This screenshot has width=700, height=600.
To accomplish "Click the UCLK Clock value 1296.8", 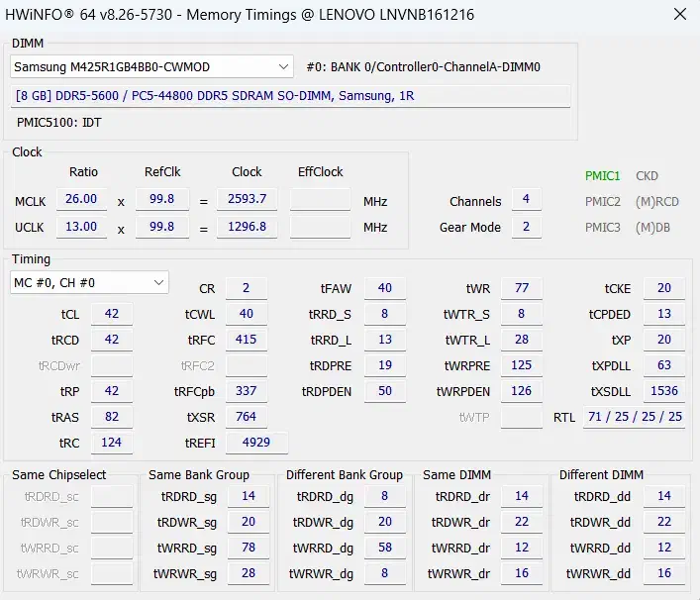I will 247,227.
